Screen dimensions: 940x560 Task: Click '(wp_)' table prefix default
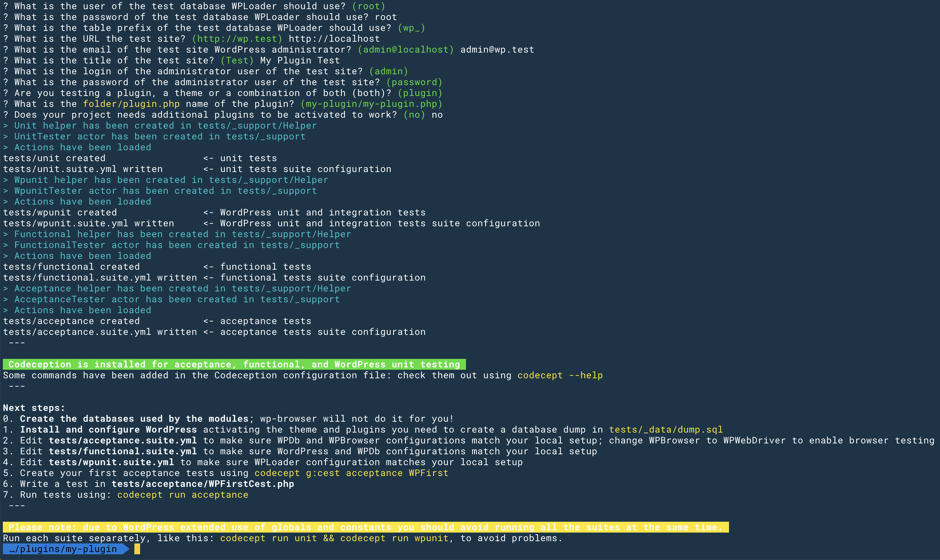[x=411, y=28]
